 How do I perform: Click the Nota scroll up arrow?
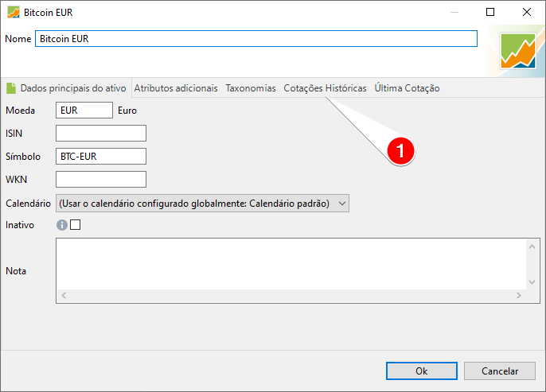(532, 246)
